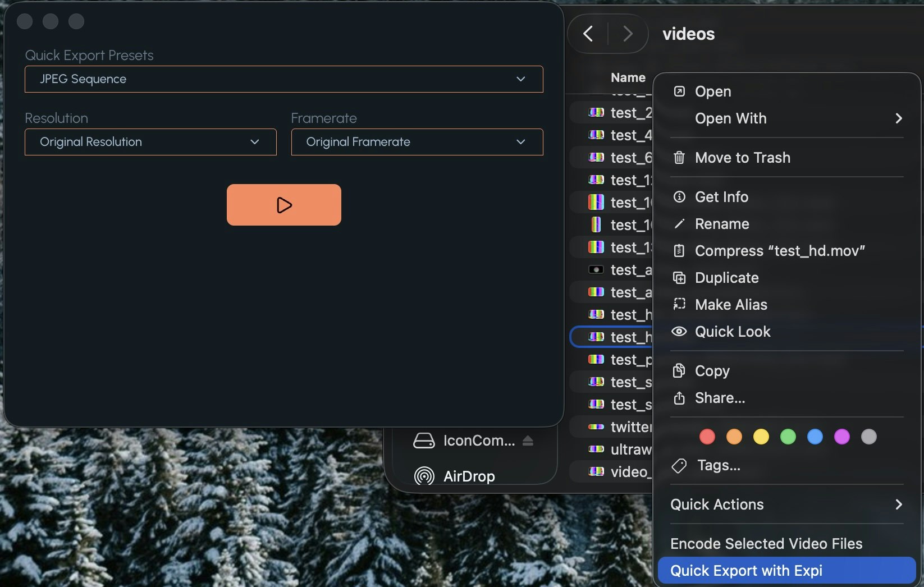Click the back navigation arrow

pos(588,34)
